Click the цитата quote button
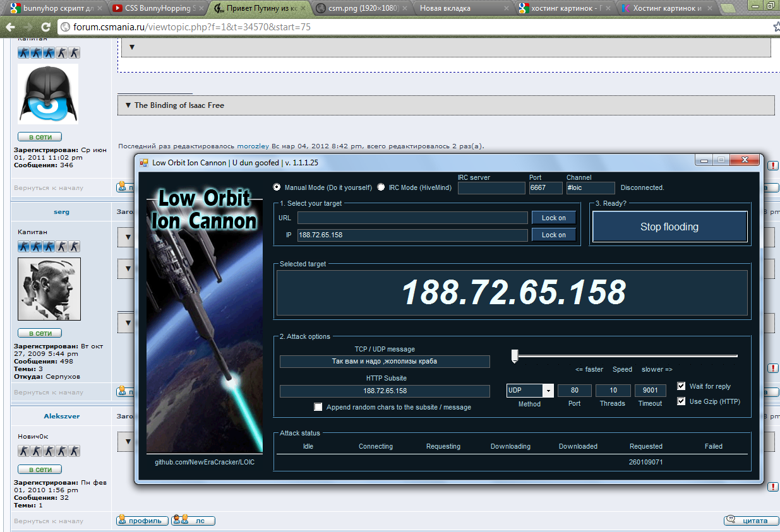 [750, 521]
